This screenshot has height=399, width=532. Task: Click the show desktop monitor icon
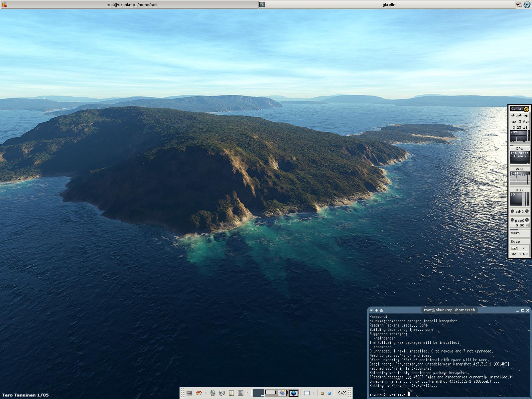(x=190, y=393)
